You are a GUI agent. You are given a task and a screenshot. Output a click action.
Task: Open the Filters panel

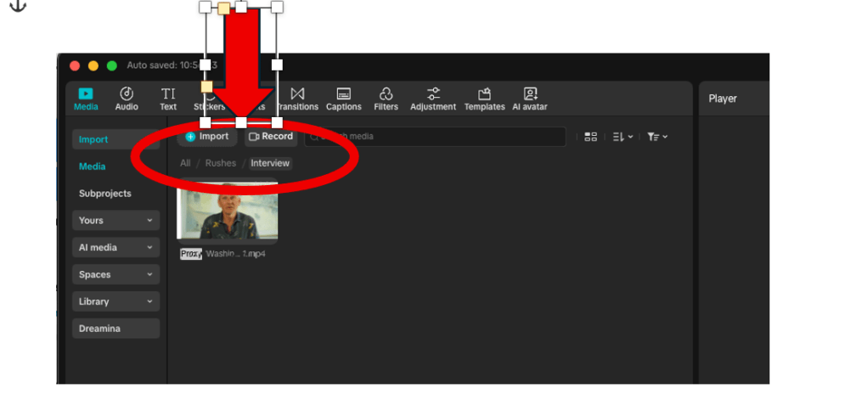386,99
